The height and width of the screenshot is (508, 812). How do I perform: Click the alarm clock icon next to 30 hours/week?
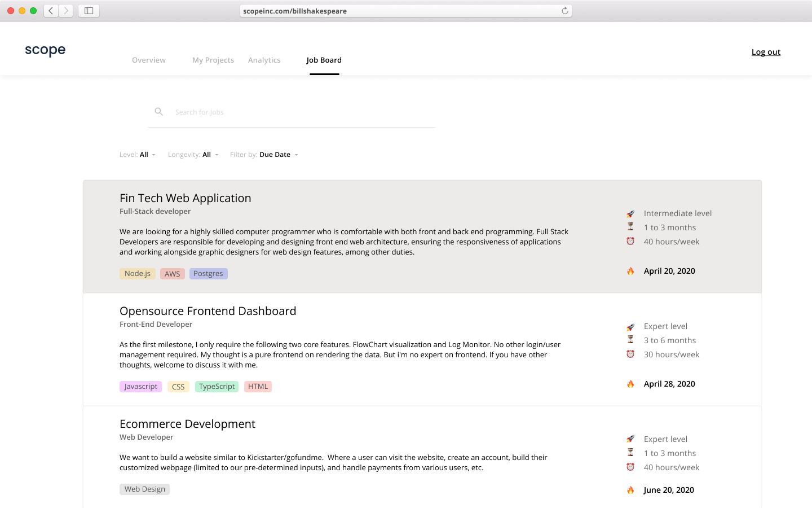coord(630,354)
